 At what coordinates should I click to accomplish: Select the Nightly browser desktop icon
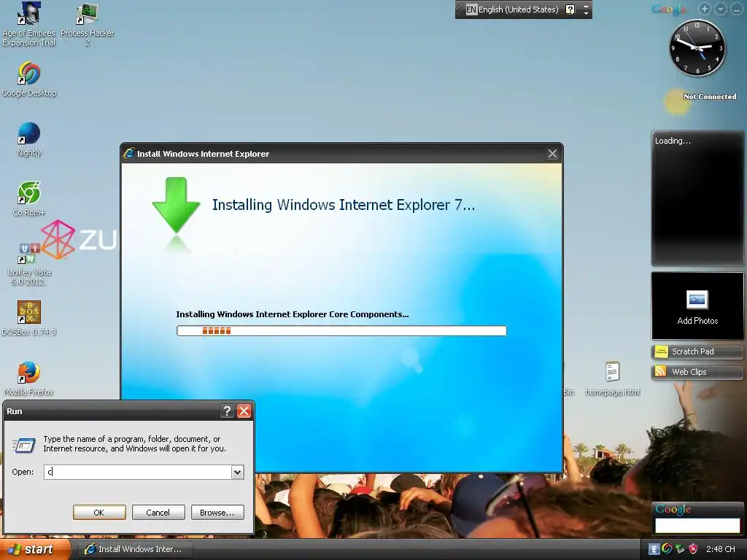29,139
